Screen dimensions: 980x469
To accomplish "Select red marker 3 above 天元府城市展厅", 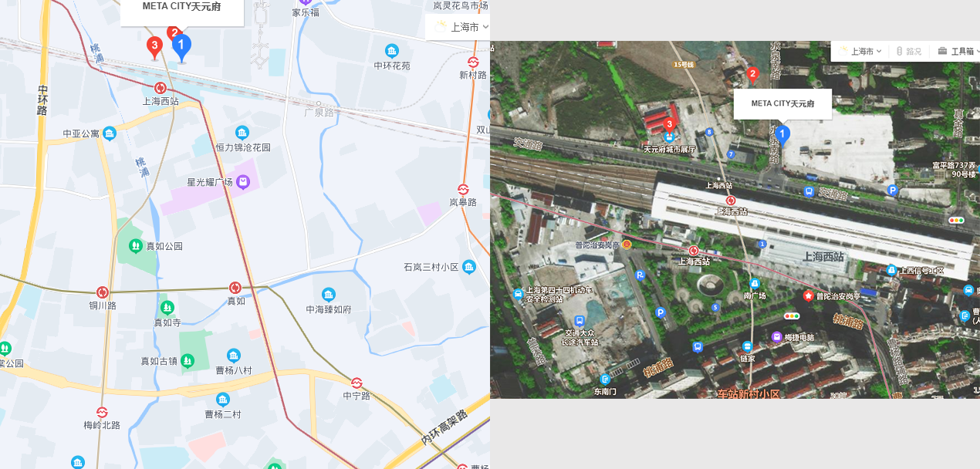I will [669, 123].
